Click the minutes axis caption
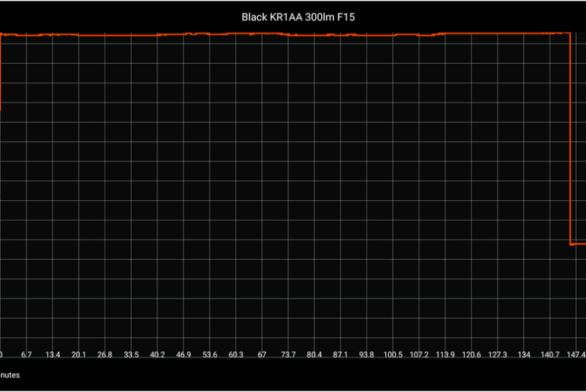The height and width of the screenshot is (392, 586). pos(10,374)
